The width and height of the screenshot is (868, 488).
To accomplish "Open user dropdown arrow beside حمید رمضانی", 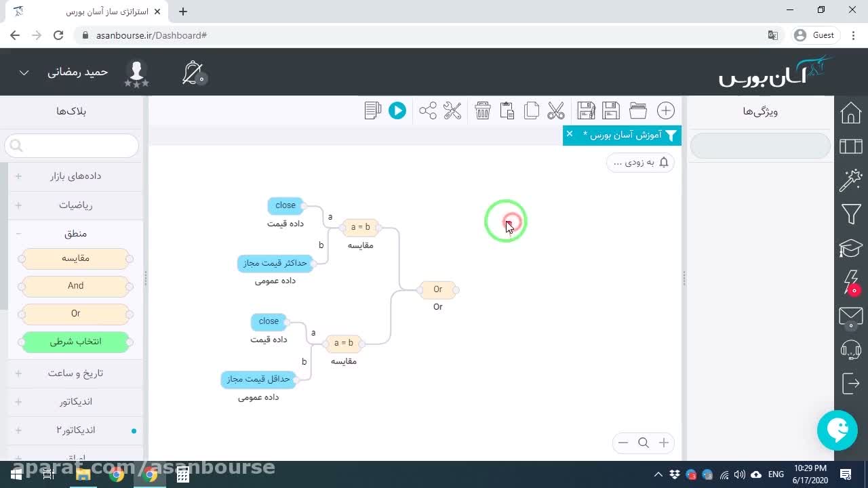I will (24, 73).
